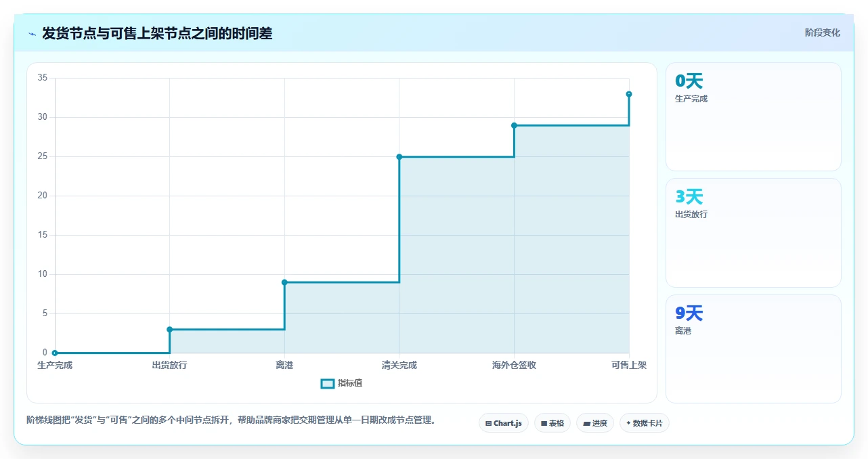868x459 pixels.
Task: Click the y-axis value 35
Action: (43, 78)
